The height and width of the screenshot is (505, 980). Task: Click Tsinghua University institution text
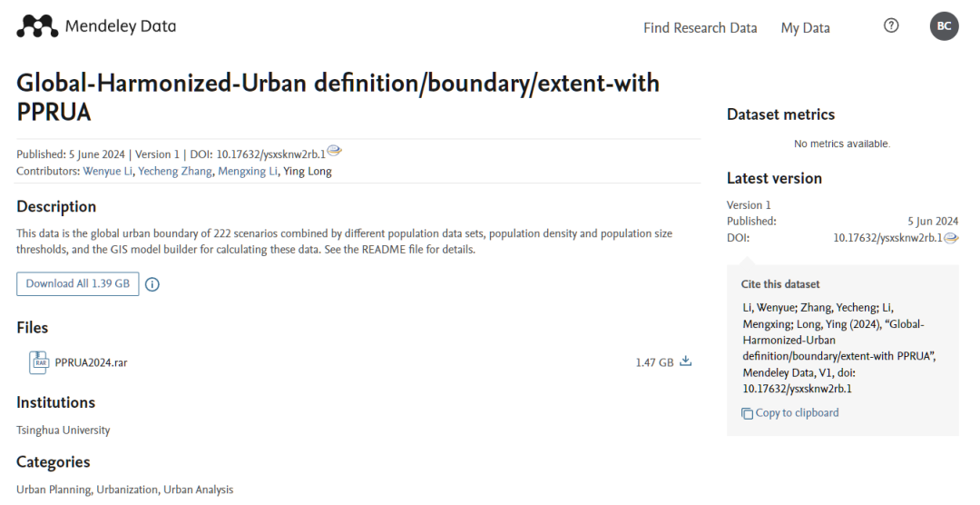tap(64, 430)
